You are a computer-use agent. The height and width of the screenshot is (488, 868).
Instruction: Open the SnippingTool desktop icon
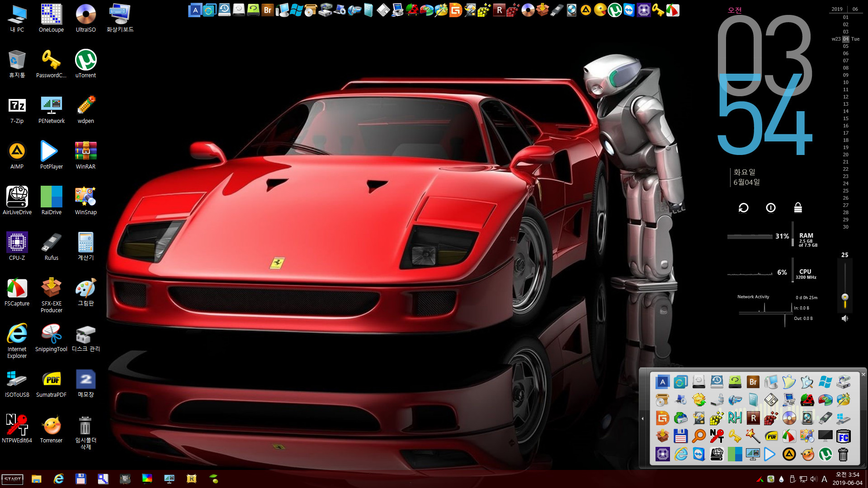tap(51, 338)
